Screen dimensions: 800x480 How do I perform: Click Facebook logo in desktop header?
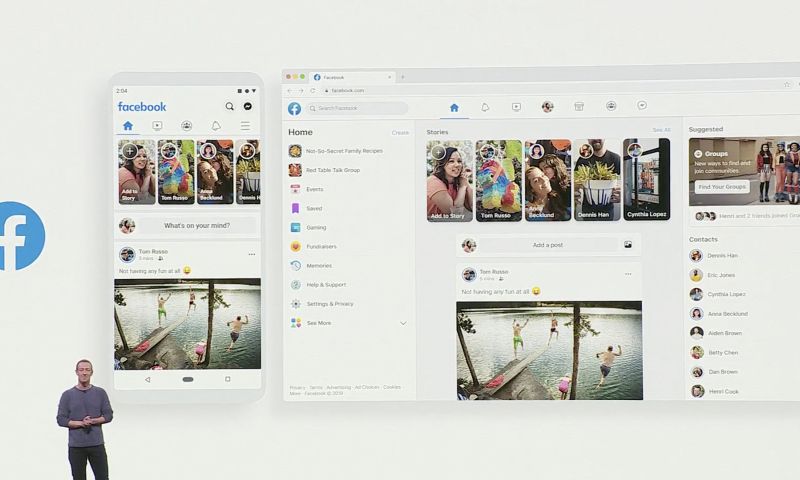294,108
